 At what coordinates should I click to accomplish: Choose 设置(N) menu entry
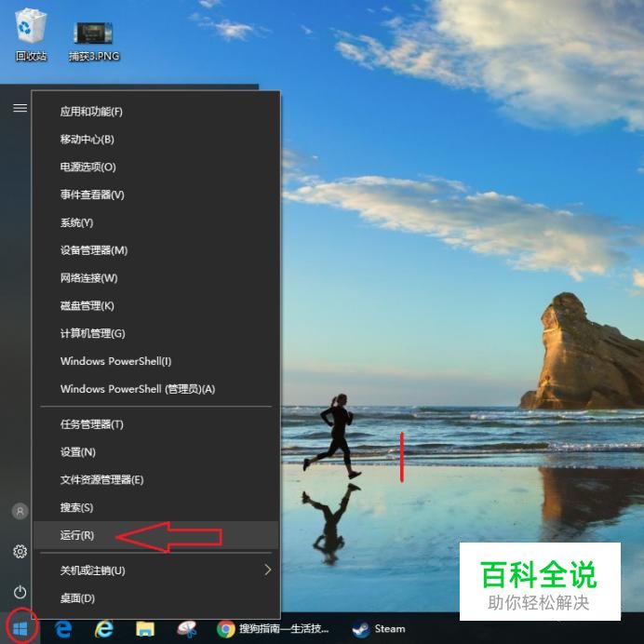[156, 452]
